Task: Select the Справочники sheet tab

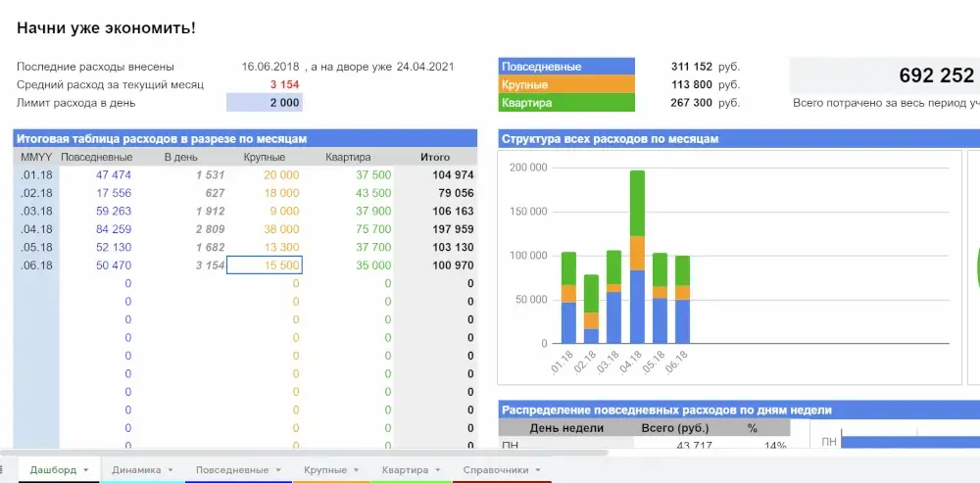Action: (496, 470)
